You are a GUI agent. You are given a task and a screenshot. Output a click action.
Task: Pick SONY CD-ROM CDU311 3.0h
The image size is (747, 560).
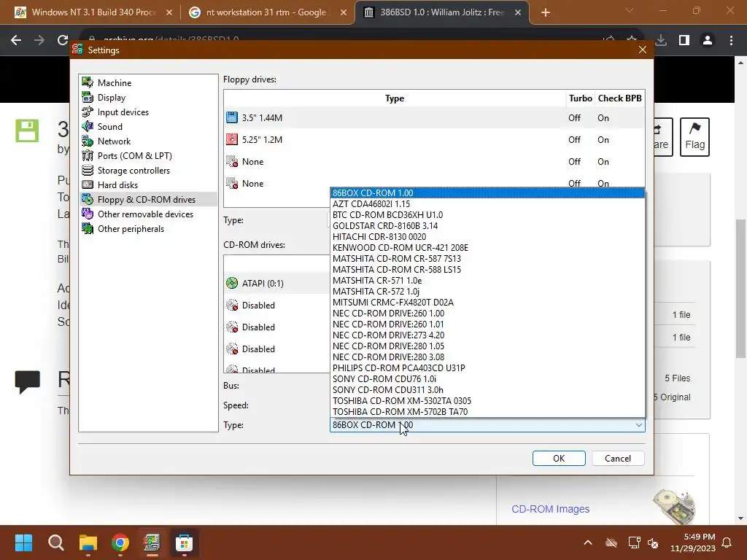pyautogui.click(x=487, y=390)
